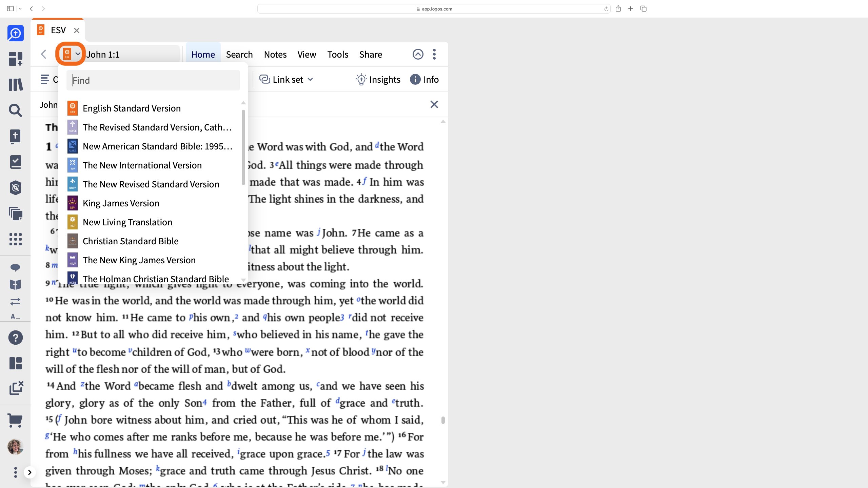This screenshot has width=868, height=488.
Task: Expand the sidebar with arrow button
Action: point(29,472)
